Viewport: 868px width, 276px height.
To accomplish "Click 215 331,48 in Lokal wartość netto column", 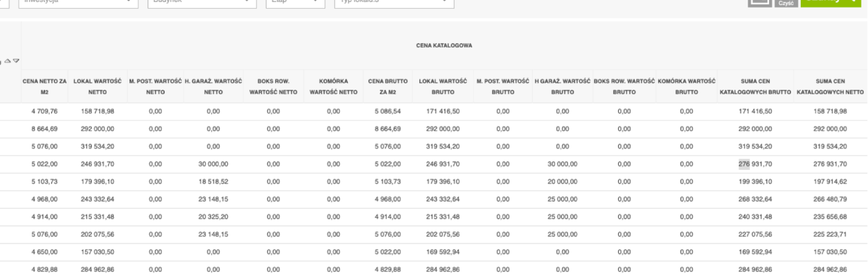I will 97,216.
